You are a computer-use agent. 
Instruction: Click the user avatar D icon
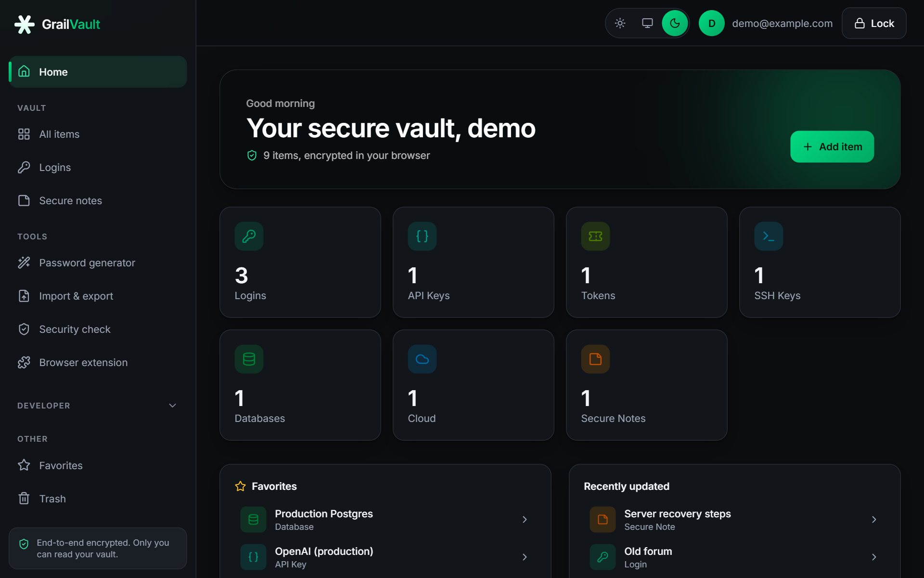[711, 23]
